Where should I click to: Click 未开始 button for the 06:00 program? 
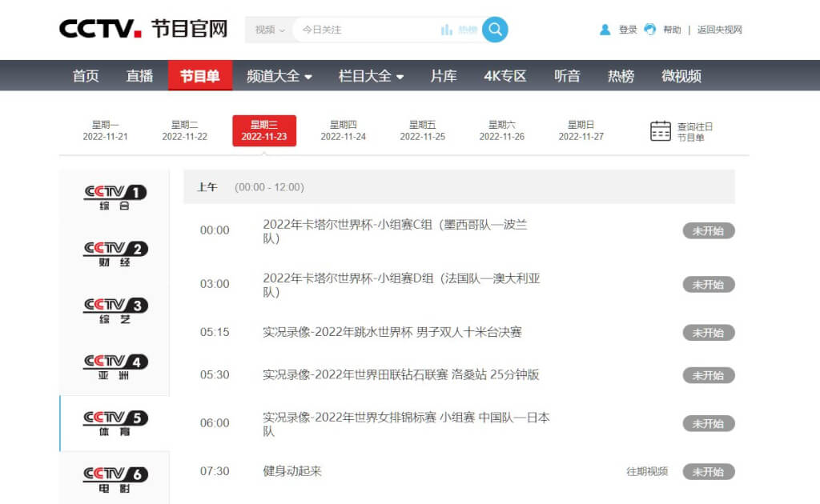(709, 423)
